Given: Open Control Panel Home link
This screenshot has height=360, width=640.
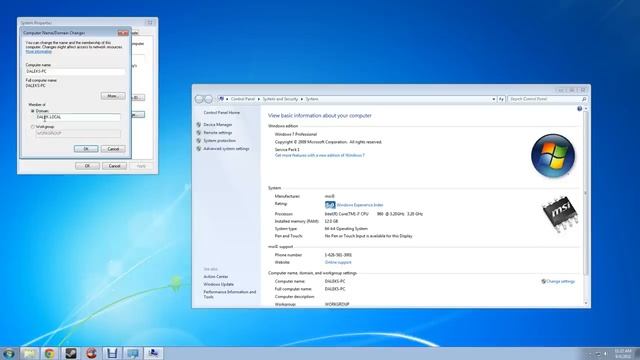Looking at the screenshot, I should click(x=222, y=113).
